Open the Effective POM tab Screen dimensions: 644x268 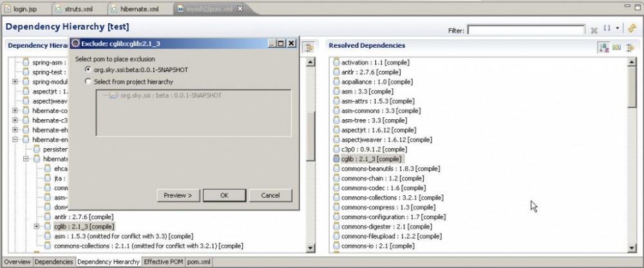click(x=164, y=262)
